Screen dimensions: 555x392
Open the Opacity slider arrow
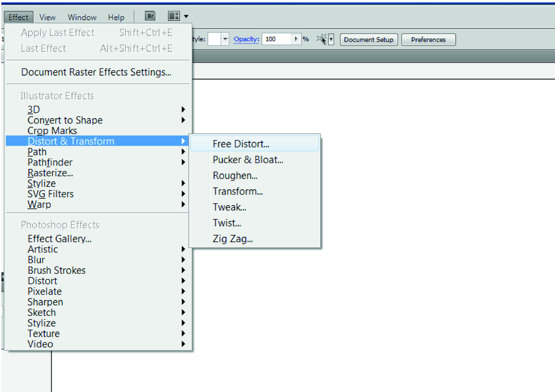(x=296, y=39)
